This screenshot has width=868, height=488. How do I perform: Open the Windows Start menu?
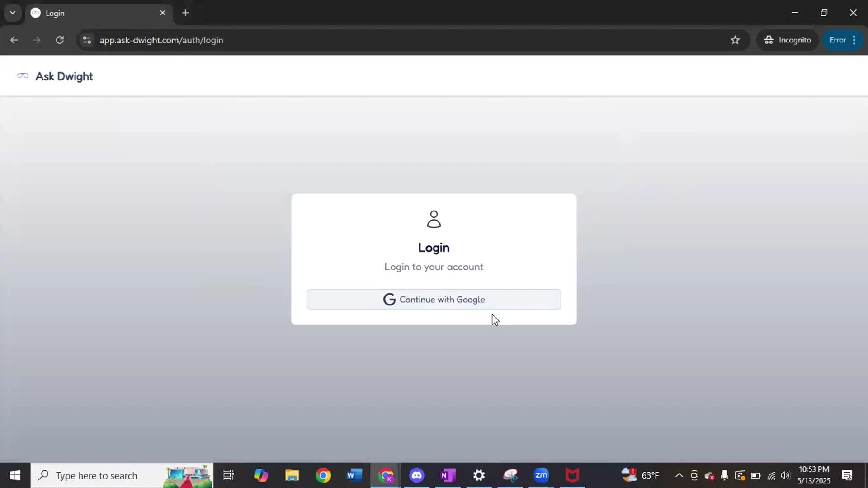click(x=15, y=475)
